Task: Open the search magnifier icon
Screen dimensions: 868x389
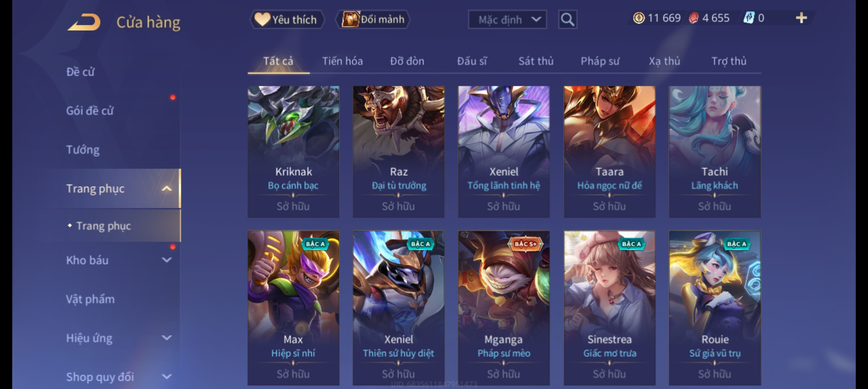Action: point(567,19)
